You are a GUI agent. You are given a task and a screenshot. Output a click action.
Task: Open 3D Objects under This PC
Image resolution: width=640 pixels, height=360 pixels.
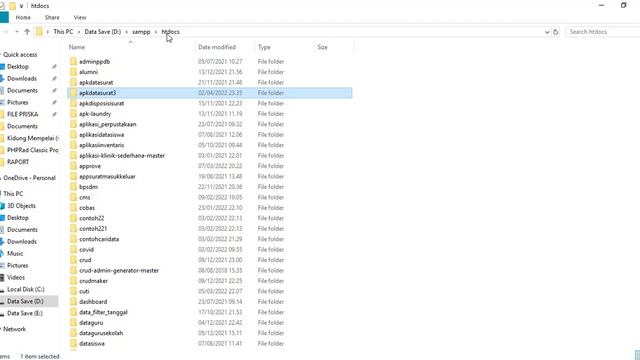point(21,206)
